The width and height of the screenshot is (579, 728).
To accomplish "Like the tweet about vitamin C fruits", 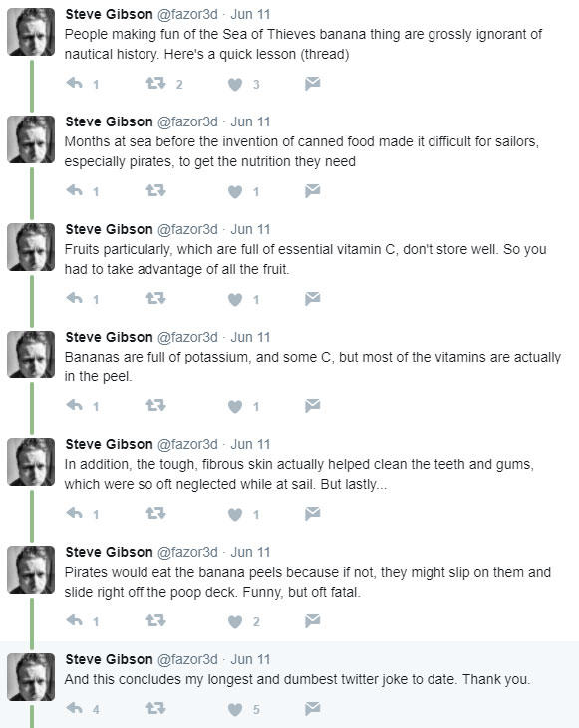I will (235, 299).
